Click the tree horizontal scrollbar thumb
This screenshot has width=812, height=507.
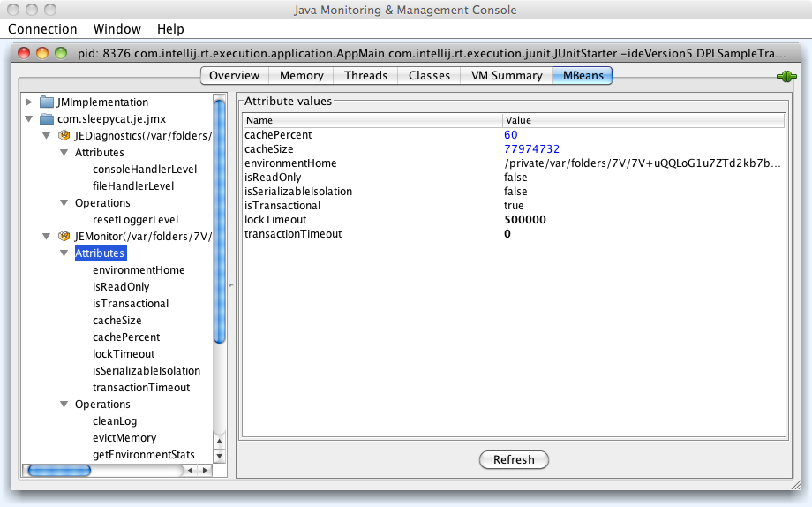pos(58,471)
